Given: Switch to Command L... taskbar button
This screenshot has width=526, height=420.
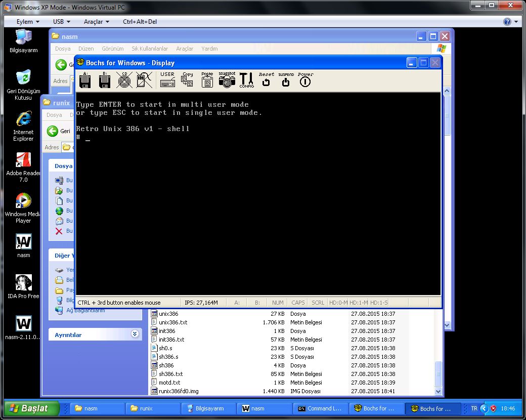Looking at the screenshot, I should [320, 408].
